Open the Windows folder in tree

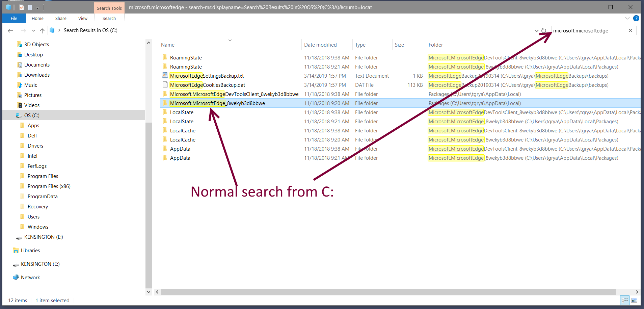pos(38,227)
